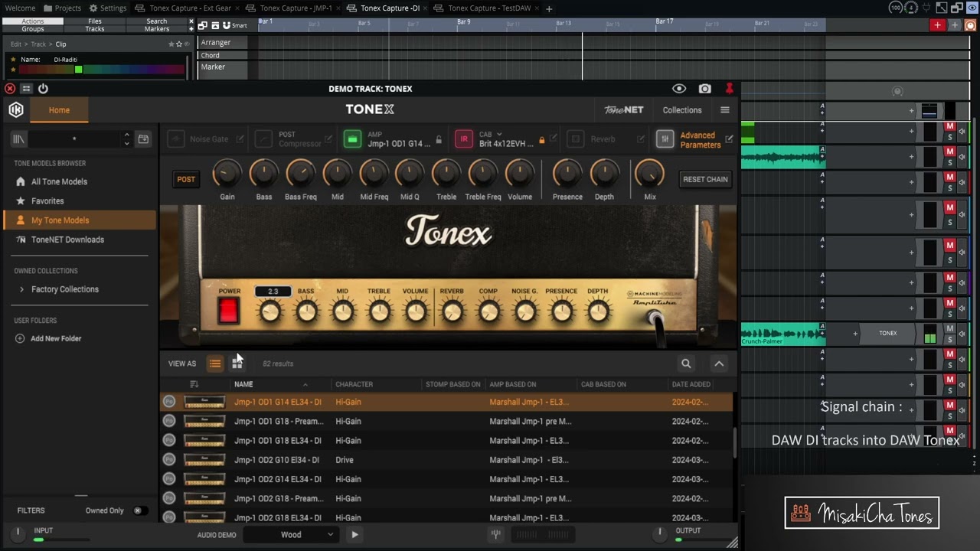
Task: Toggle the TONEX plugin bypass power icon
Action: pos(43,89)
